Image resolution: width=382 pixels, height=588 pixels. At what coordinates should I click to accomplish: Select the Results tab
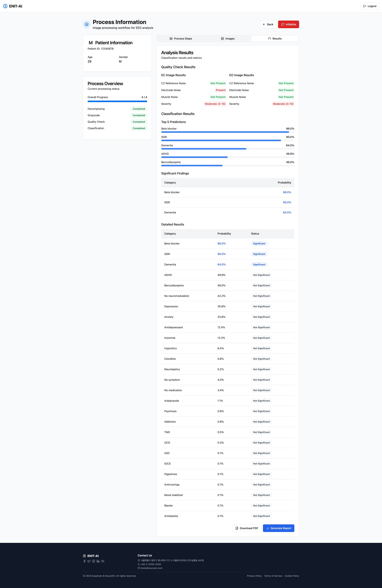click(275, 39)
